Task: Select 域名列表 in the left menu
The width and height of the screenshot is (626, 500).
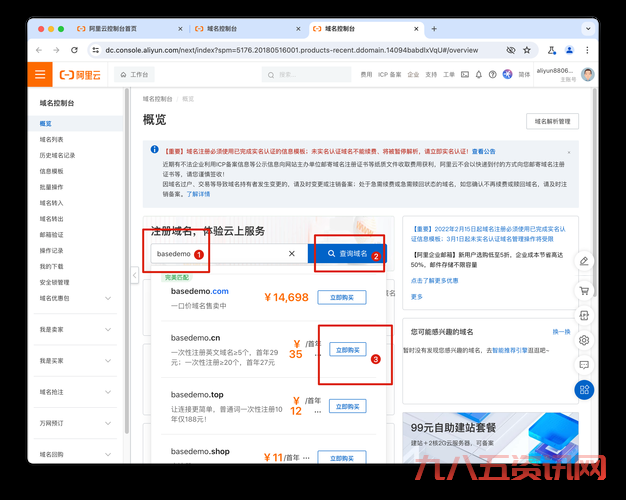Action: pos(52,140)
